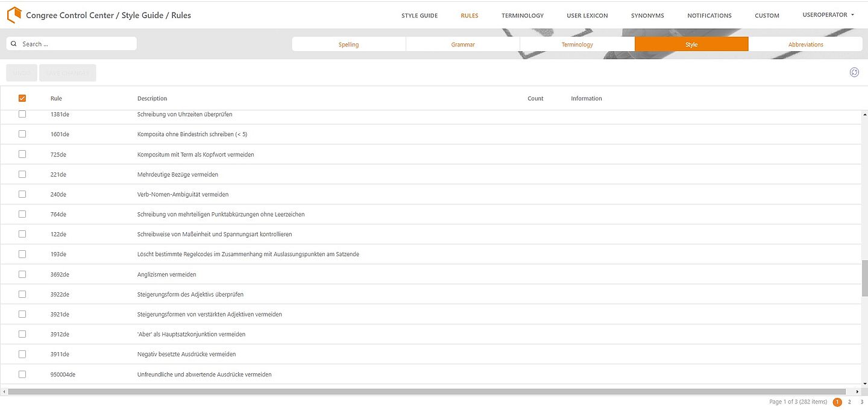
Task: Toggle the select-all header checkbox
Action: pyautogui.click(x=22, y=98)
